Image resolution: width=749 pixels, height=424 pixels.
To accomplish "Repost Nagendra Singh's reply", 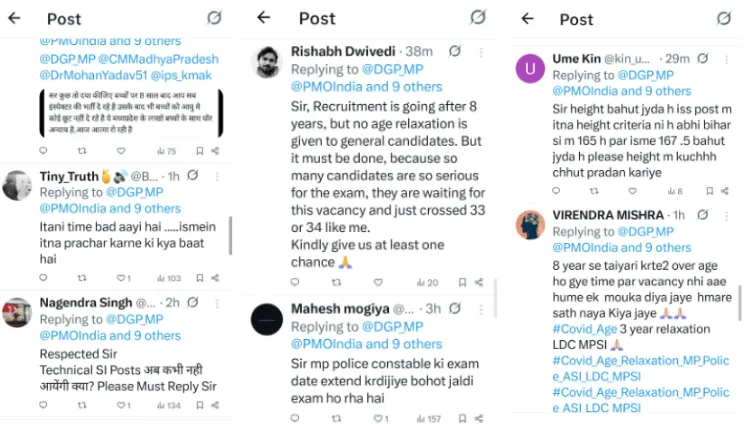I will [x=80, y=405].
